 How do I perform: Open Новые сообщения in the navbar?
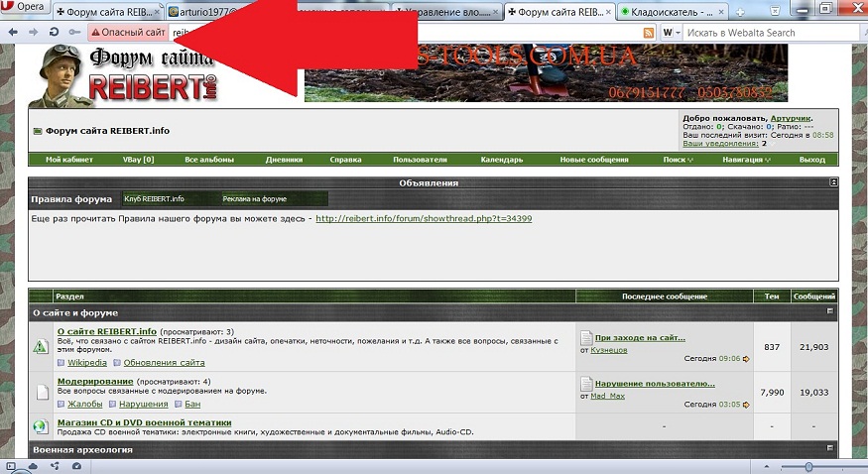tap(594, 160)
